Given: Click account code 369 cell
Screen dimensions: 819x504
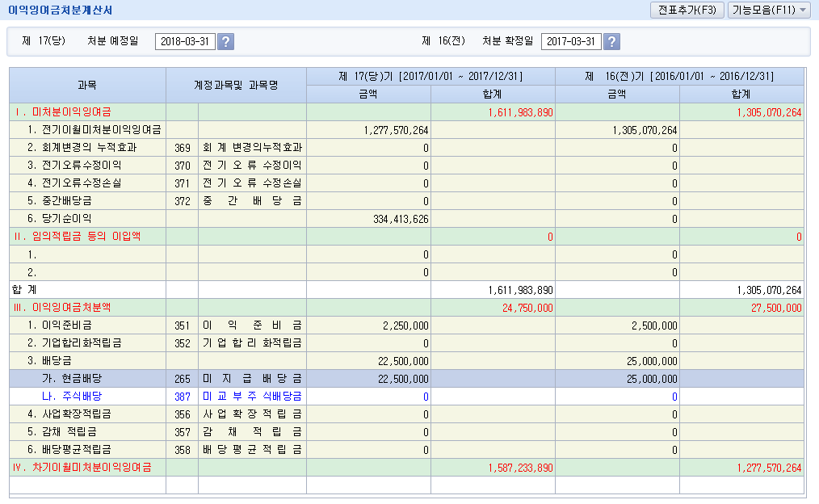Looking at the screenshot, I should click(x=183, y=147).
